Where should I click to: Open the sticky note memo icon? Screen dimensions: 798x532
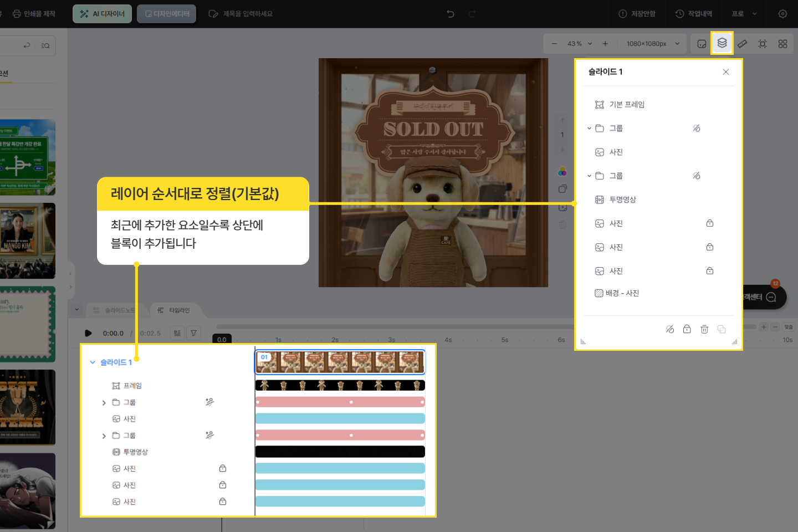pyautogui.click(x=702, y=44)
